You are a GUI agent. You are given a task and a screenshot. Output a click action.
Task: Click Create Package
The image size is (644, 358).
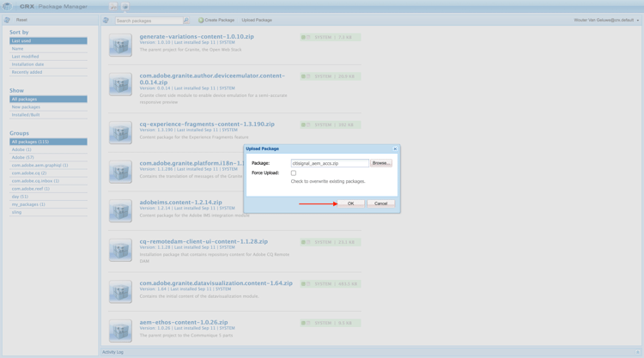pyautogui.click(x=216, y=20)
